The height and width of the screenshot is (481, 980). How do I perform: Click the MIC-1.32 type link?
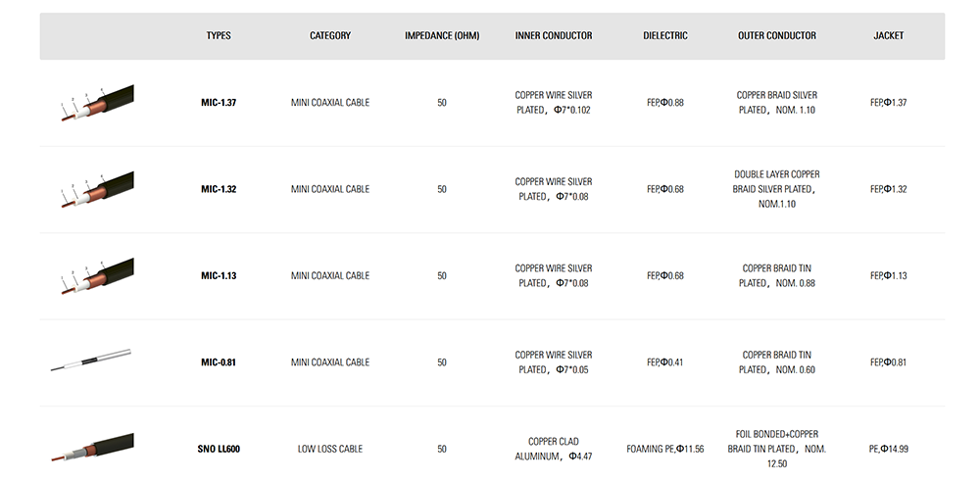219,189
